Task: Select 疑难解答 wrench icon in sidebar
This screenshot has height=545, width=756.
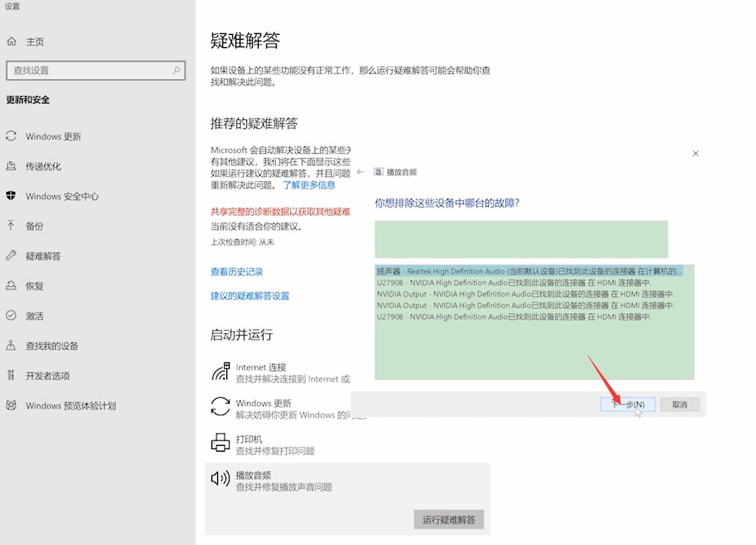Action: click(11, 255)
